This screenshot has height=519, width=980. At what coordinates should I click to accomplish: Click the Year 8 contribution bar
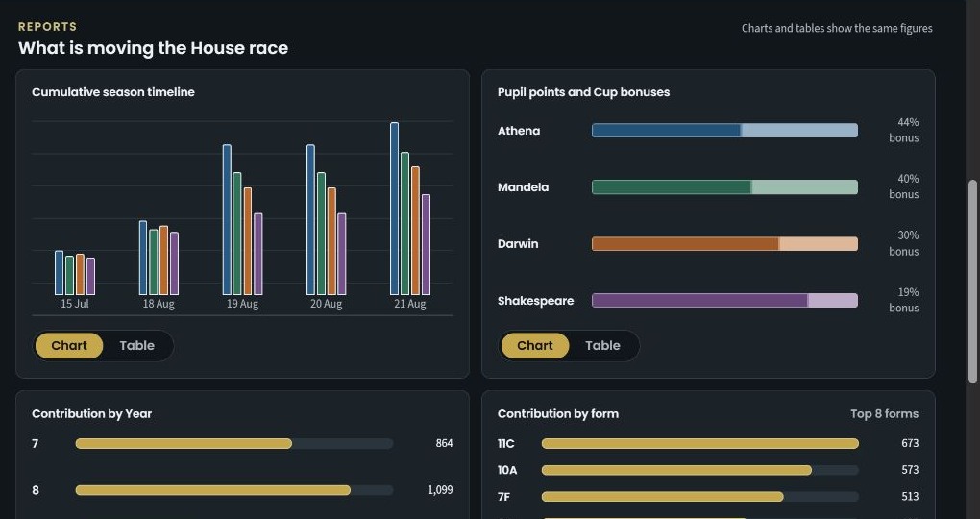(234, 490)
